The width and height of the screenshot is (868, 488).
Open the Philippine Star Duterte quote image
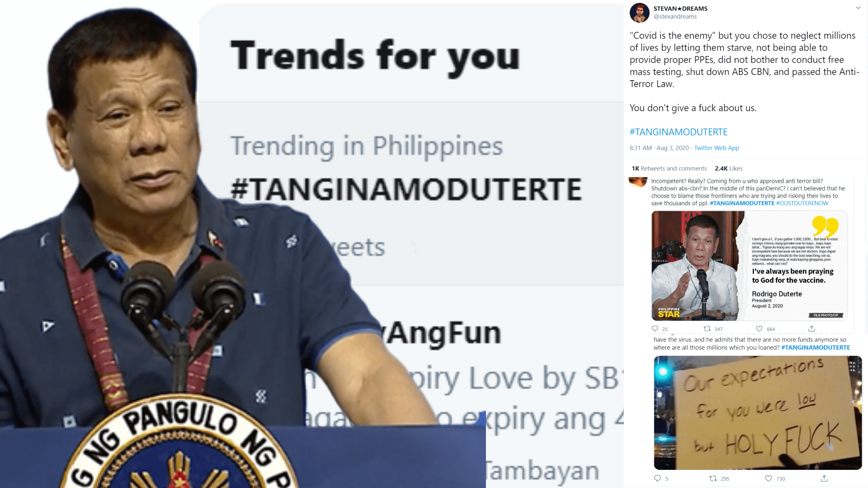point(749,266)
